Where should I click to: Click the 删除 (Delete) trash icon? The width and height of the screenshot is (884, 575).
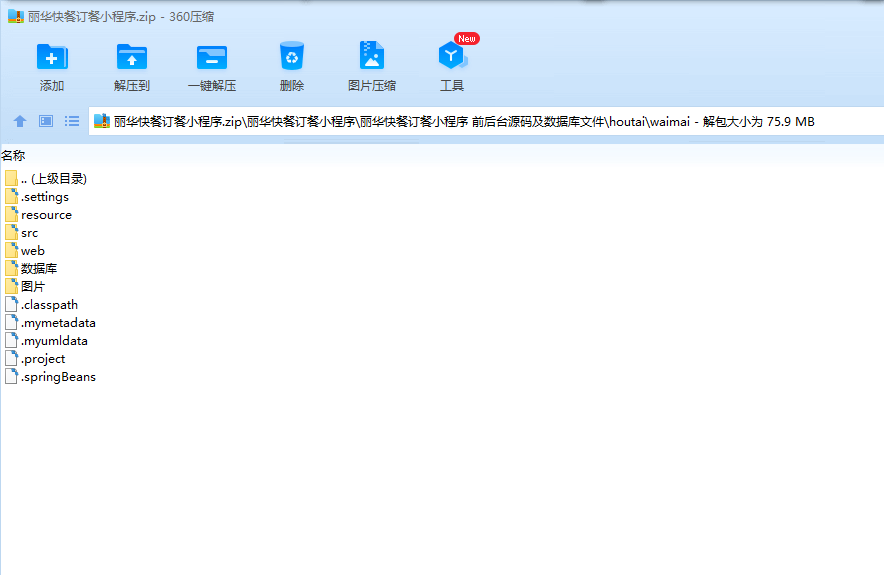(291, 56)
